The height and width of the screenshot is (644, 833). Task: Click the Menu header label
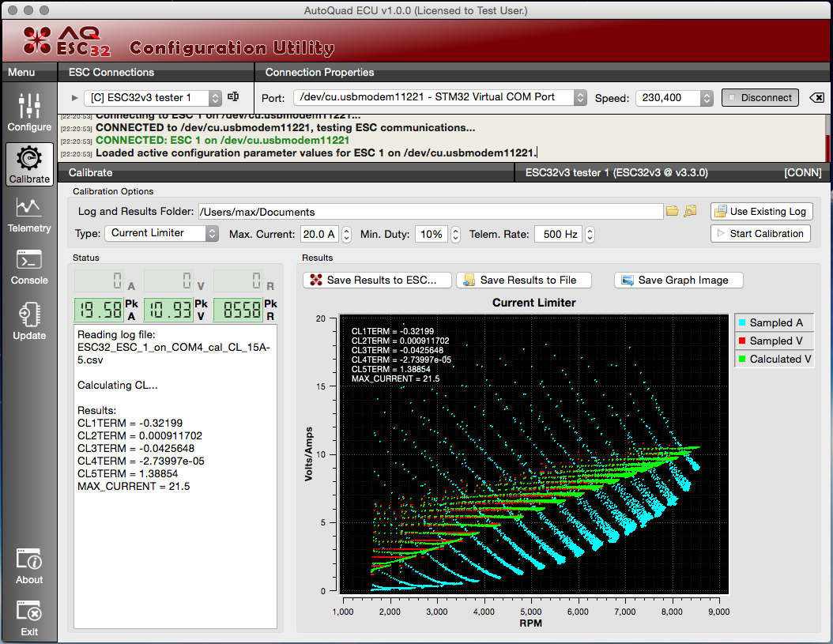(21, 72)
